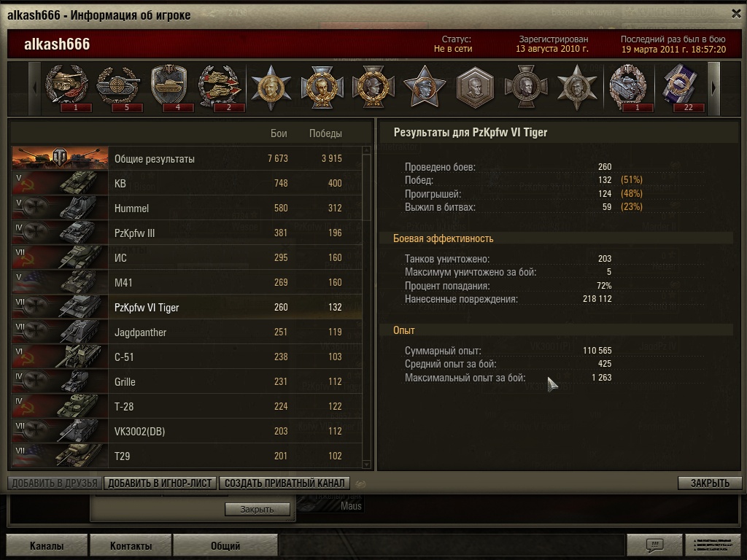The width and height of the screenshot is (747, 560).
Task: Select the Общие результаты row
Action: tap(187, 158)
